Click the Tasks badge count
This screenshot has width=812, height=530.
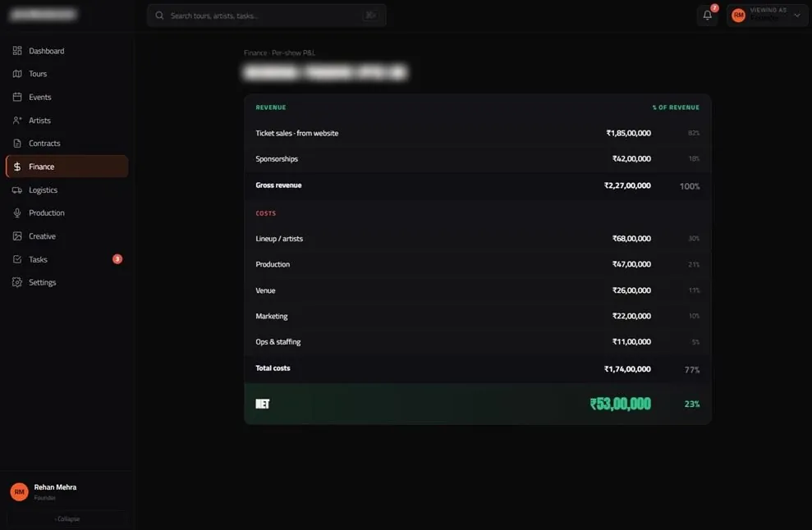point(117,258)
